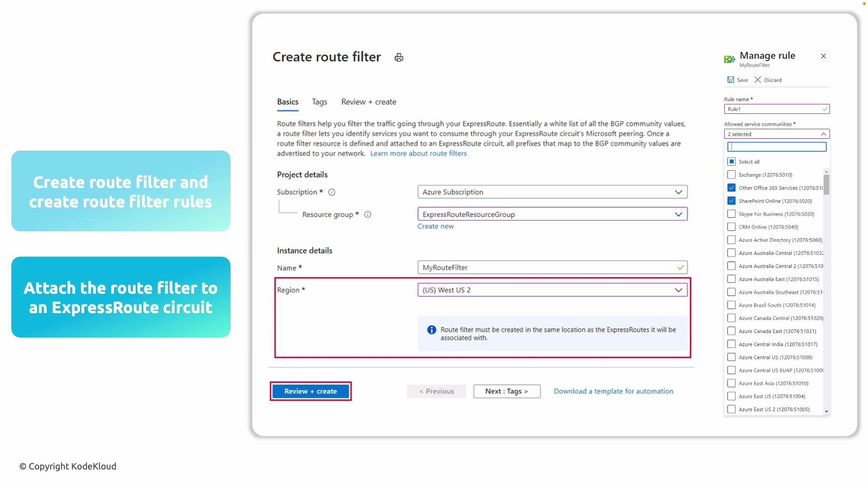Screen dimensions: 868x488
Task: Click the Review + create button
Action: coord(310,391)
